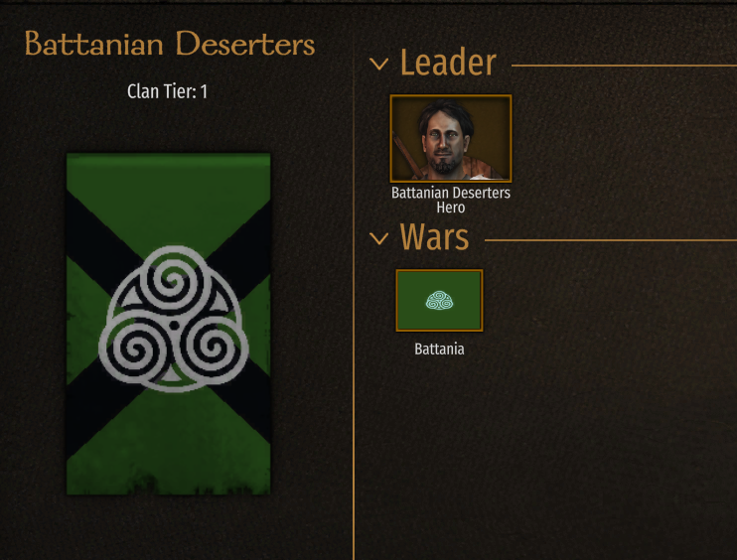Collapse the Wars section chevron
Viewport: 737px width, 560px height.
[x=378, y=238]
